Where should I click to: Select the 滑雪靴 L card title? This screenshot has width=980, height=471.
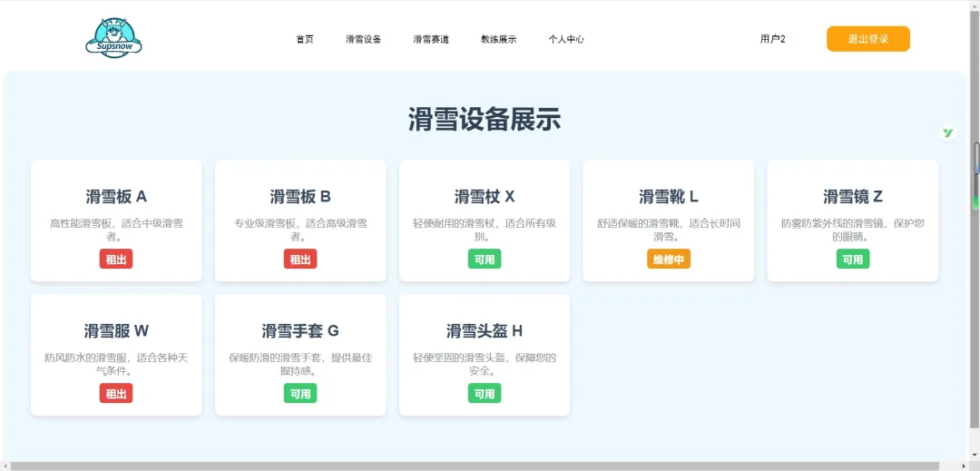(x=669, y=197)
